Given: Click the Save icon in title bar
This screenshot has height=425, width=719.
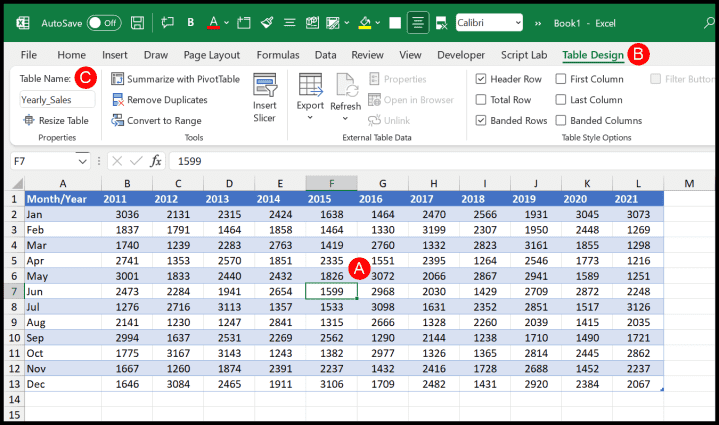Looking at the screenshot, I should (x=137, y=22).
